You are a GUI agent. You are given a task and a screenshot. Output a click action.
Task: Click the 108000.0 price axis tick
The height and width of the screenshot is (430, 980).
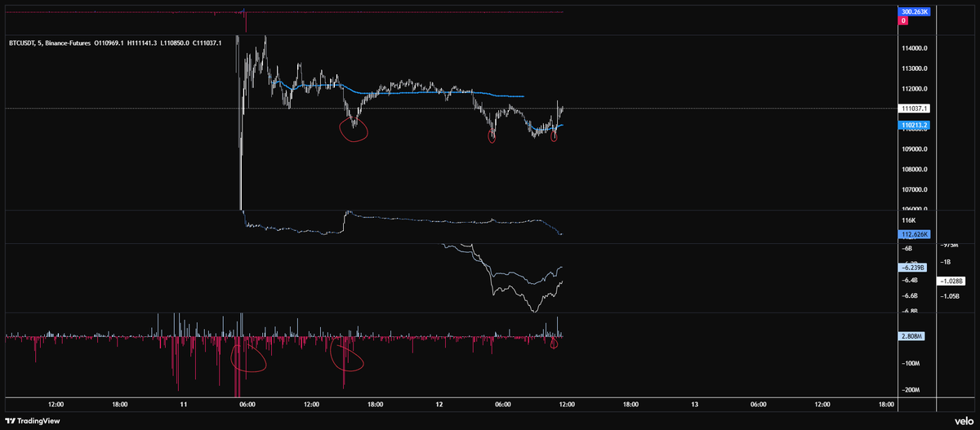point(914,170)
